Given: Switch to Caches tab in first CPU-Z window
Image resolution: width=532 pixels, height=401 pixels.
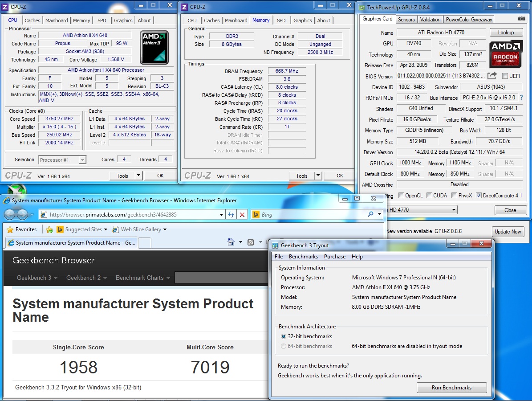Looking at the screenshot, I should (32, 20).
